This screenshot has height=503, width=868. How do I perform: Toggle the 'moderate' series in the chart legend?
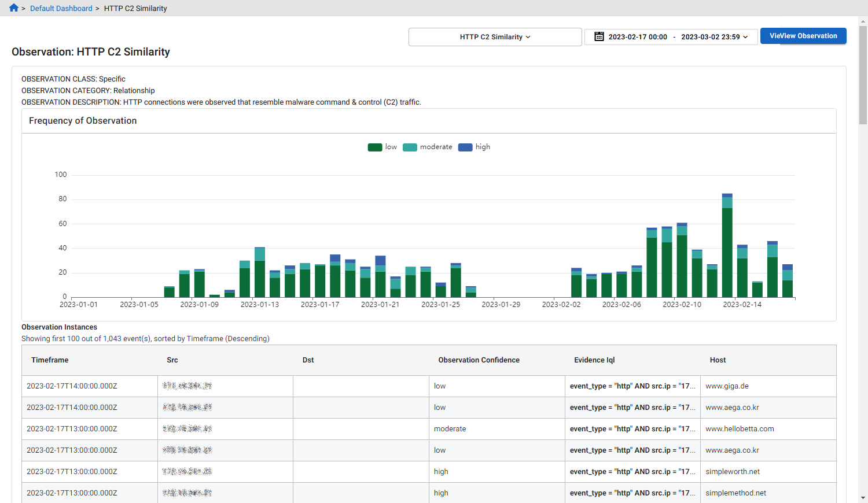(427, 147)
